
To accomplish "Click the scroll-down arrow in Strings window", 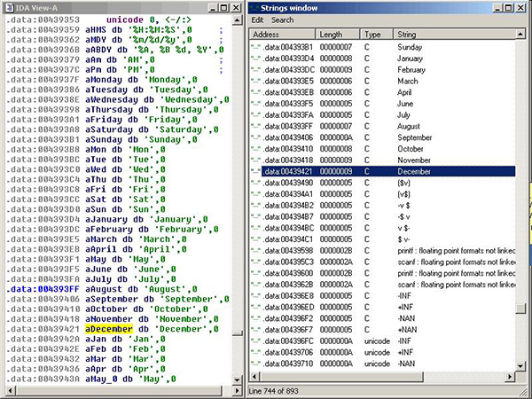I will point(520,366).
